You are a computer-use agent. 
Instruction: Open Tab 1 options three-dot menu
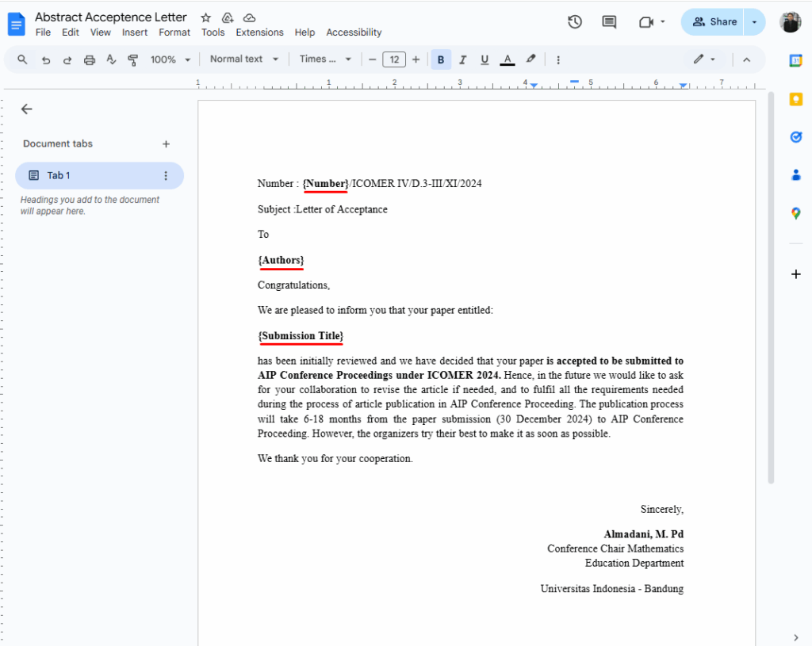click(166, 175)
